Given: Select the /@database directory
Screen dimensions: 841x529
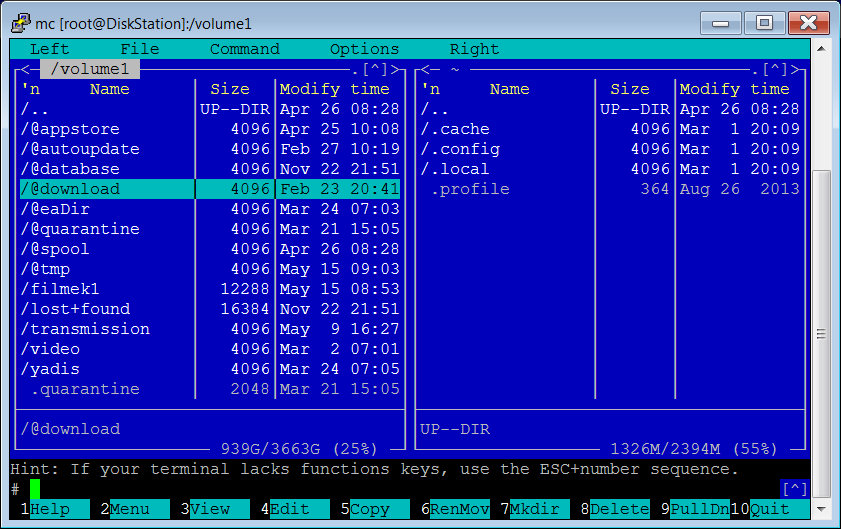Looking at the screenshot, I should (x=210, y=169).
